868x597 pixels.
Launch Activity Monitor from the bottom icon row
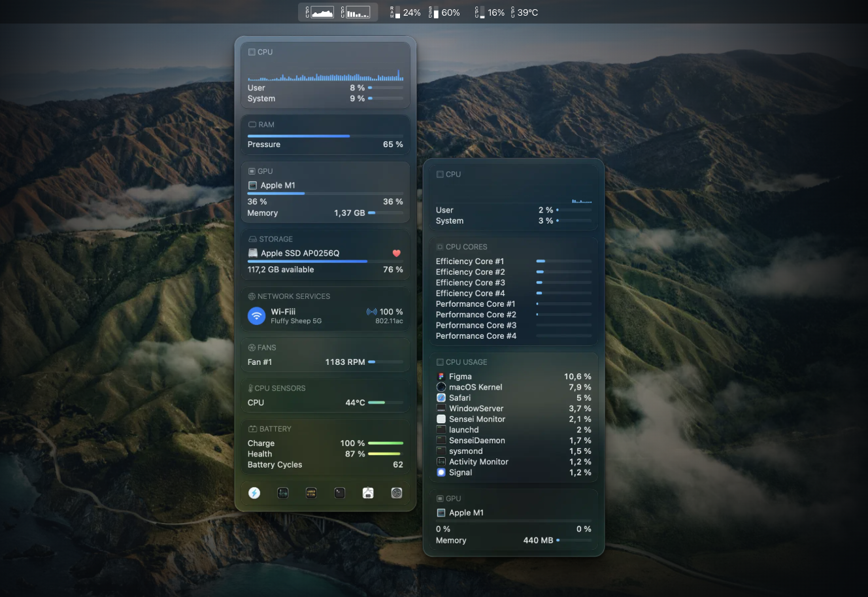[x=283, y=493]
